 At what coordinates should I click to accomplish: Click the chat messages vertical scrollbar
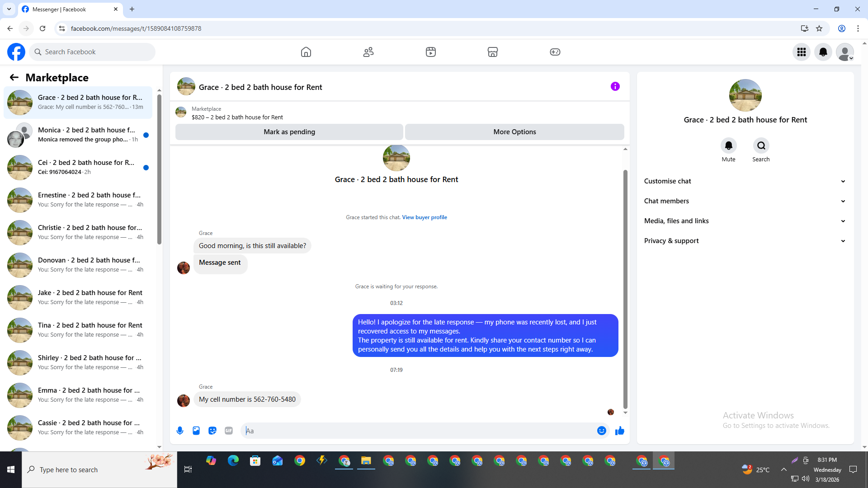(625, 289)
